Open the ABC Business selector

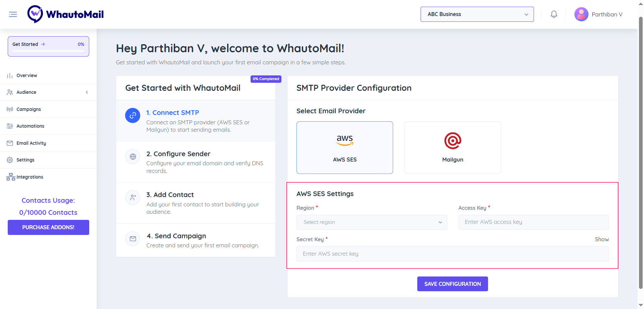[477, 14]
